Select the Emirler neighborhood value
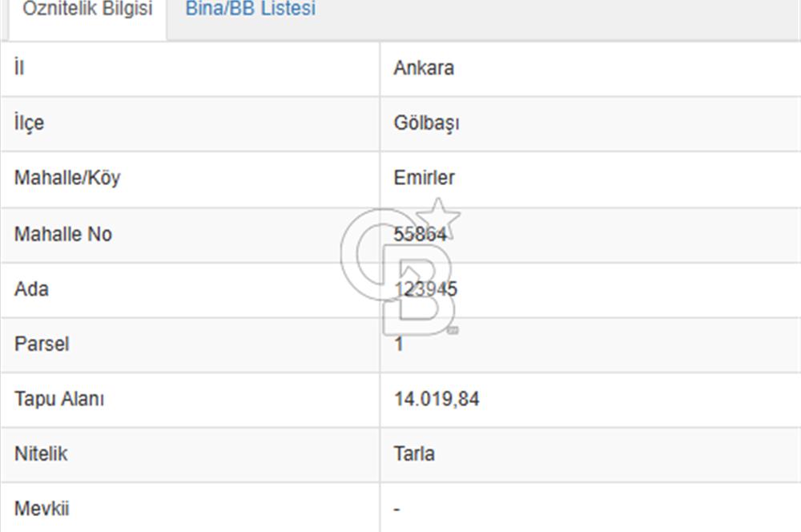801x532 pixels. [424, 178]
